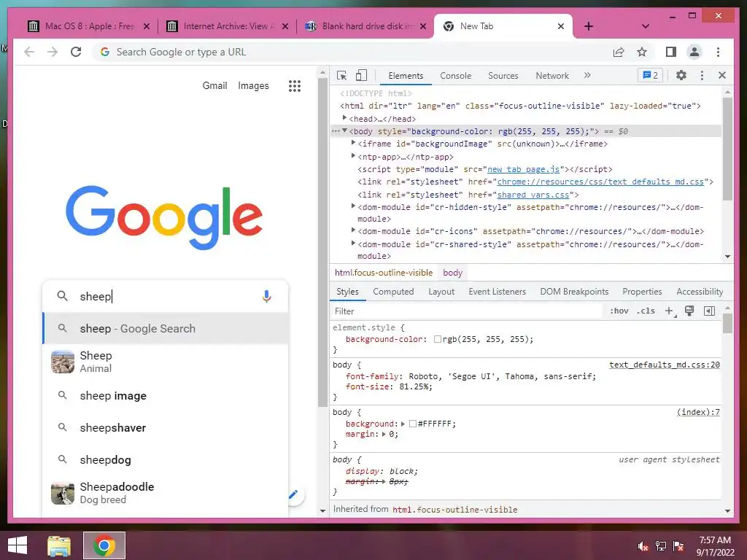Open a new tab with the plus button

pos(589,26)
